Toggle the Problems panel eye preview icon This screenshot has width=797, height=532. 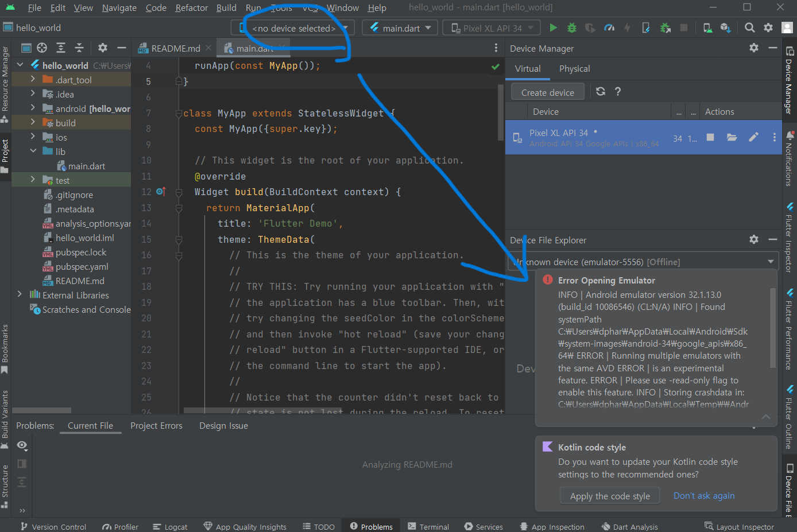(22, 445)
